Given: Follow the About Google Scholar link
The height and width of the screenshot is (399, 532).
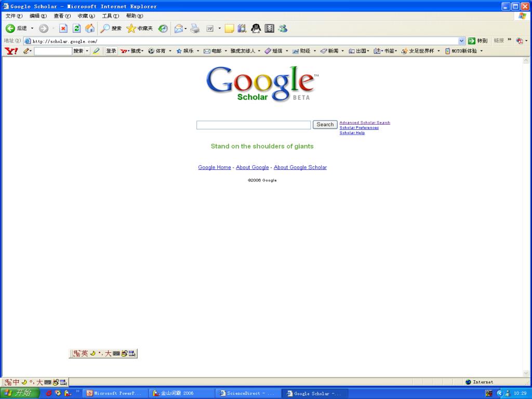Looking at the screenshot, I should click(300, 167).
